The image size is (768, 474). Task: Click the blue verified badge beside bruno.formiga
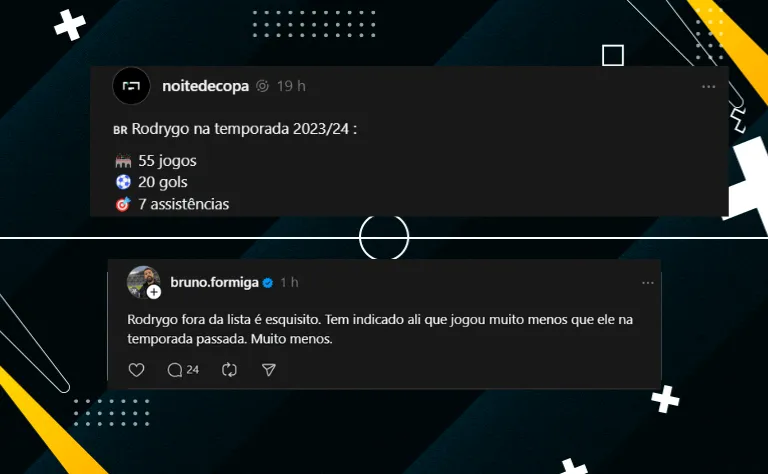coord(268,283)
